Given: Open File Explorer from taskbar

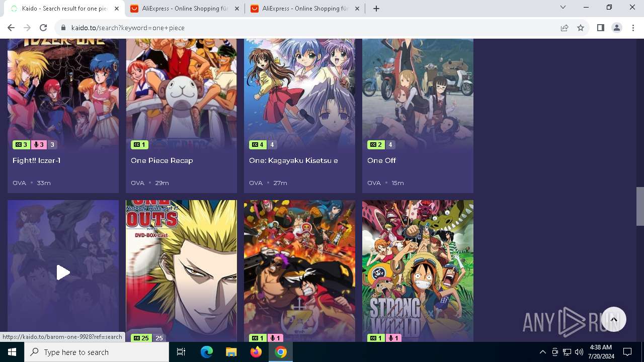Looking at the screenshot, I should click(x=231, y=352).
